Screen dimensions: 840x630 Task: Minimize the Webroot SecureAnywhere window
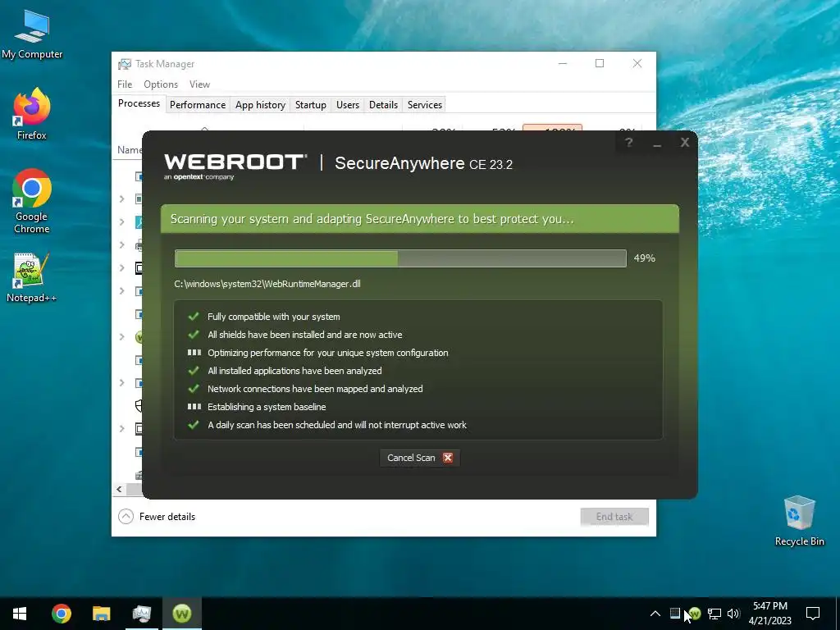click(x=657, y=143)
